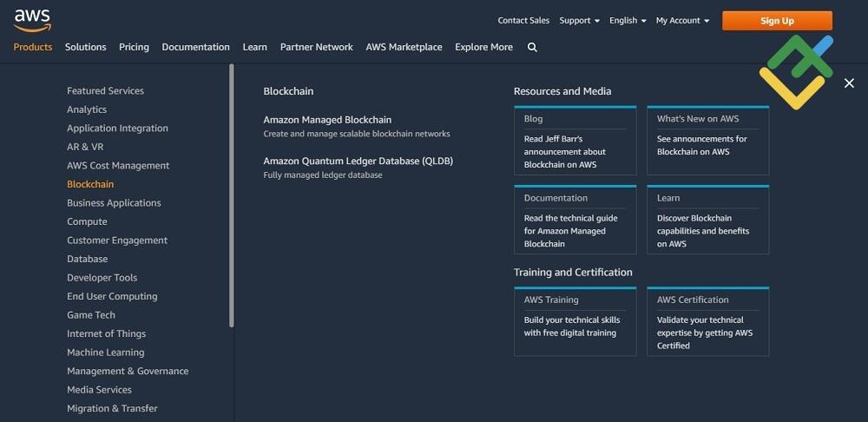Open the Learn menu in navbar

coord(254,47)
